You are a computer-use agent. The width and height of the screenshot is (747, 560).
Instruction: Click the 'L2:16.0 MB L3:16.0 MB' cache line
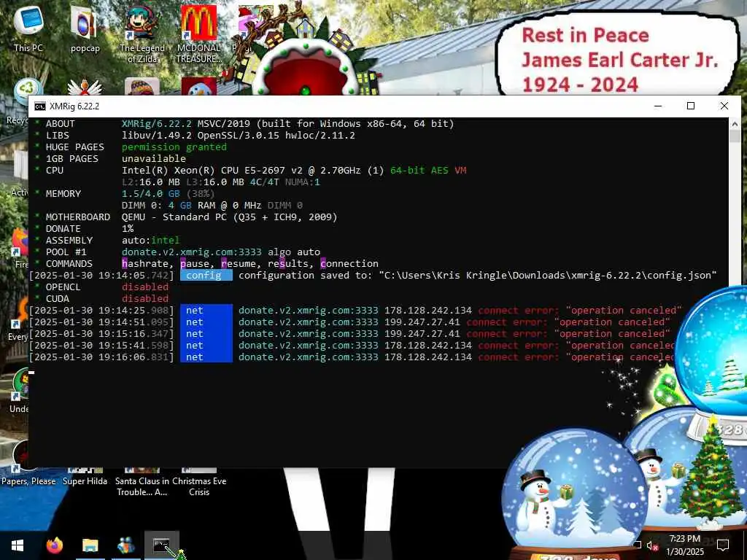(x=221, y=182)
